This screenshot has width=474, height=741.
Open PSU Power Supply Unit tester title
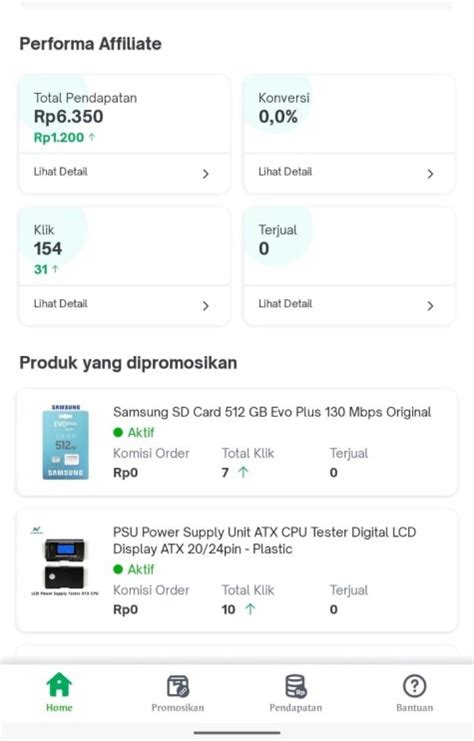(264, 540)
